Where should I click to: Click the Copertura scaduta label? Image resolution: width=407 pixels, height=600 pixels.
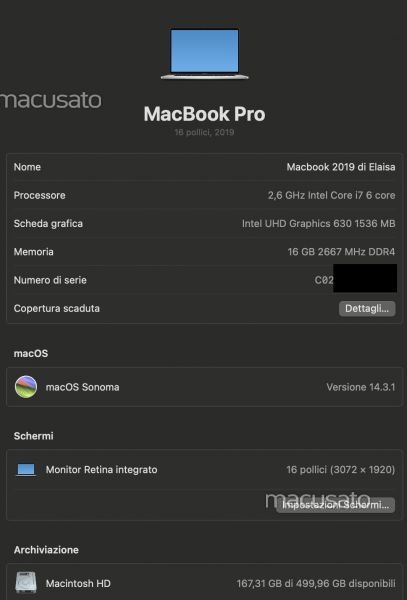coord(57,308)
